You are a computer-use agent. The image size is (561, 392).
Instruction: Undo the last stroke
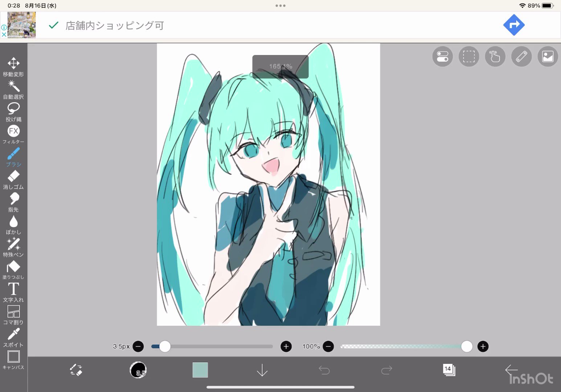tap(324, 370)
